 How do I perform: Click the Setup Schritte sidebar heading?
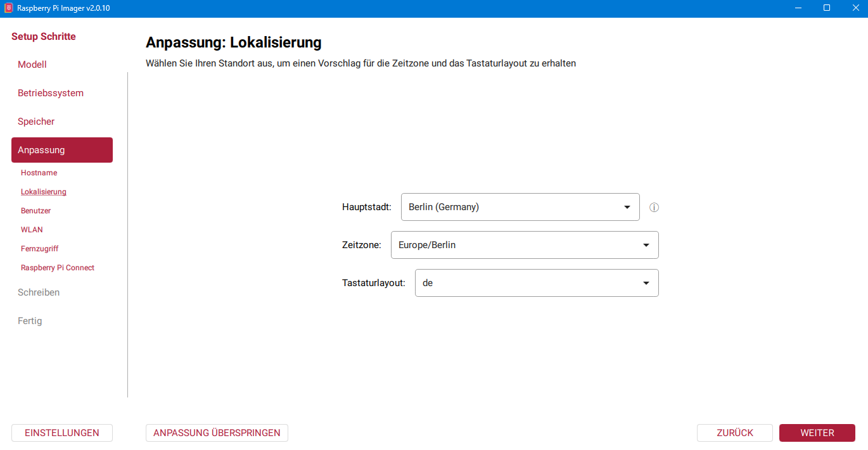coord(44,37)
